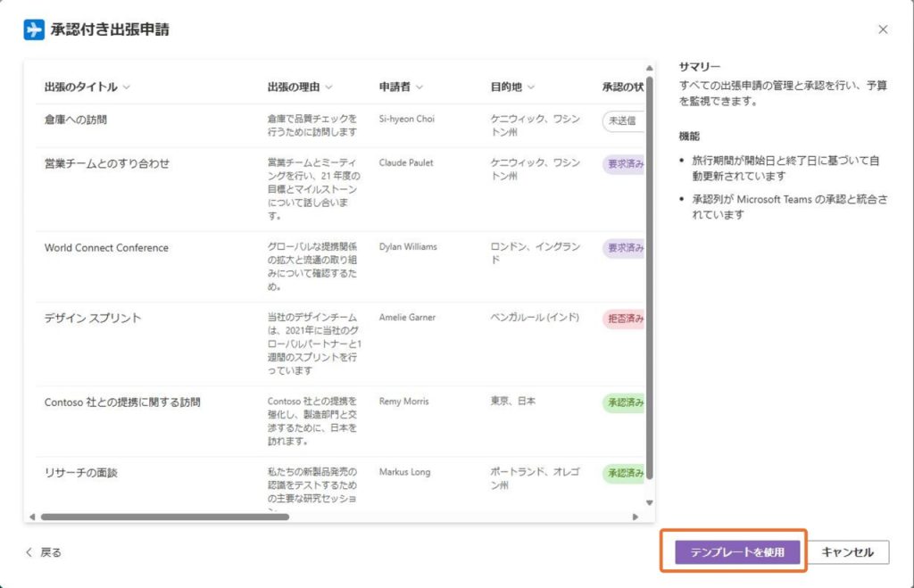Screen dimensions: 914x588
Task: Click applicant Dylan Williams
Action: [x=407, y=246]
